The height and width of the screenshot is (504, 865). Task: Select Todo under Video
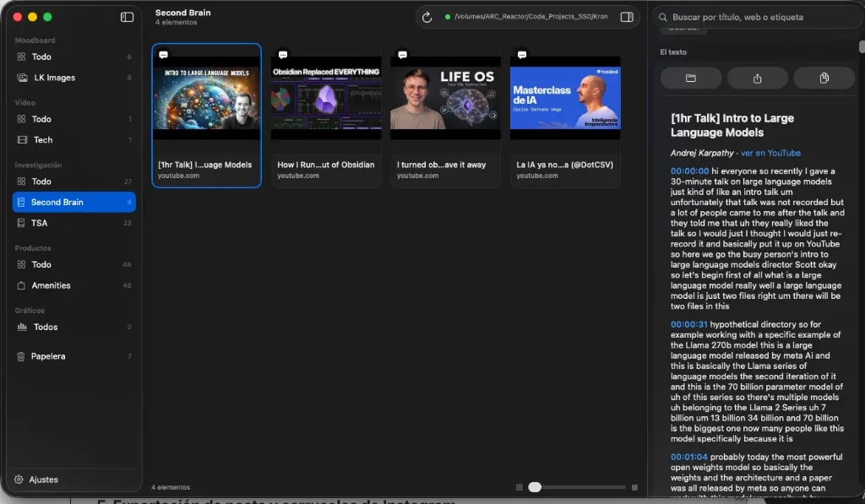[x=74, y=119]
